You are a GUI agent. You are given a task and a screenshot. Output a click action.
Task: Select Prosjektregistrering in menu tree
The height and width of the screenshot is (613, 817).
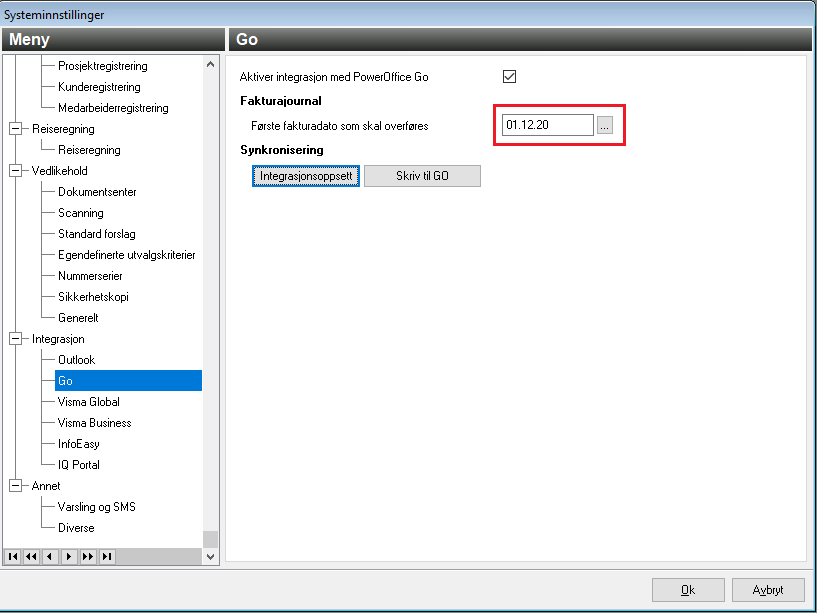pos(103,66)
